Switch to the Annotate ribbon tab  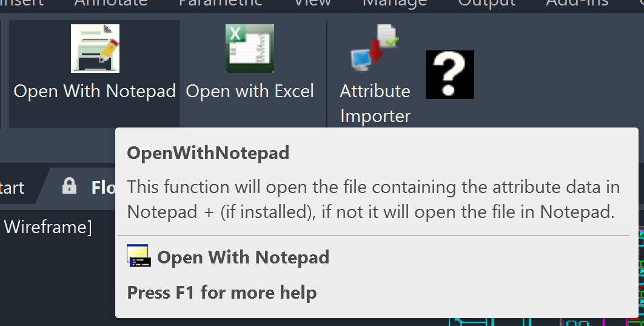[x=110, y=3]
